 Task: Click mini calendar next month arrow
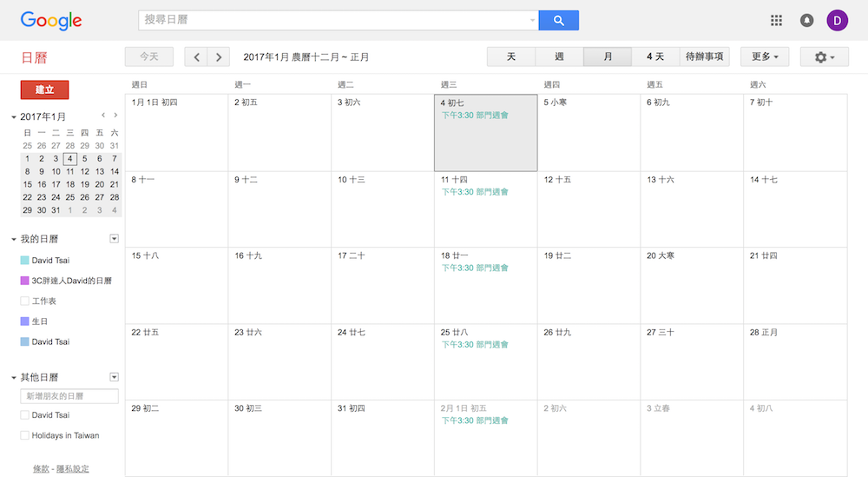pyautogui.click(x=115, y=116)
